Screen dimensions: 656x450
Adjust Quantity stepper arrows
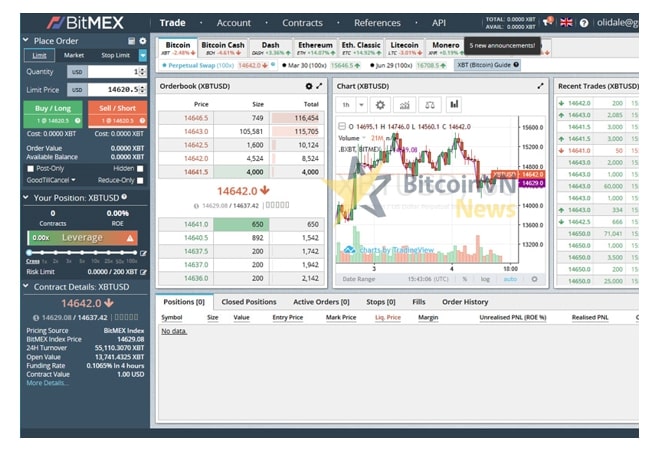(x=143, y=72)
